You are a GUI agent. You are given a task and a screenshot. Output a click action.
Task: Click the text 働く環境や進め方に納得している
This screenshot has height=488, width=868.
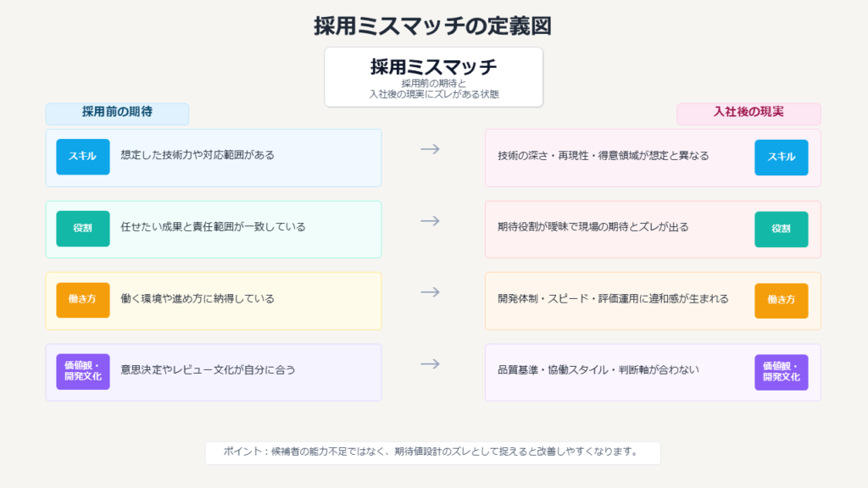(x=198, y=299)
